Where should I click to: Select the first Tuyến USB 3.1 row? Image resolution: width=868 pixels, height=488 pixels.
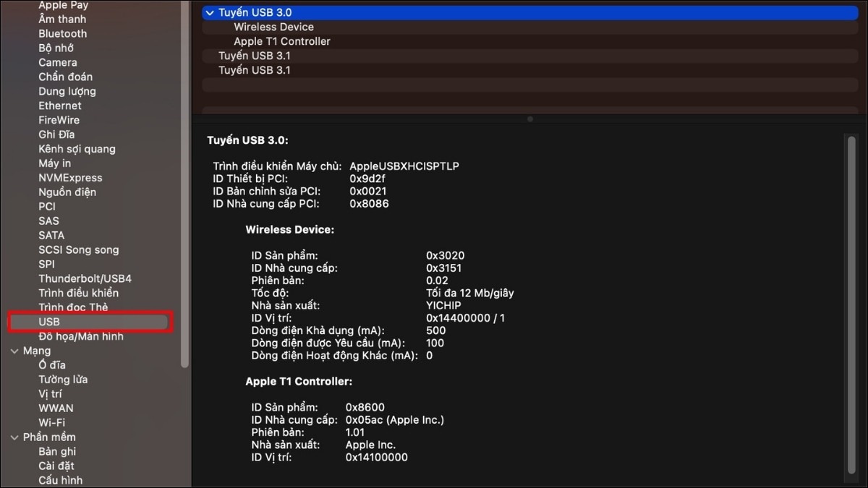pyautogui.click(x=255, y=56)
